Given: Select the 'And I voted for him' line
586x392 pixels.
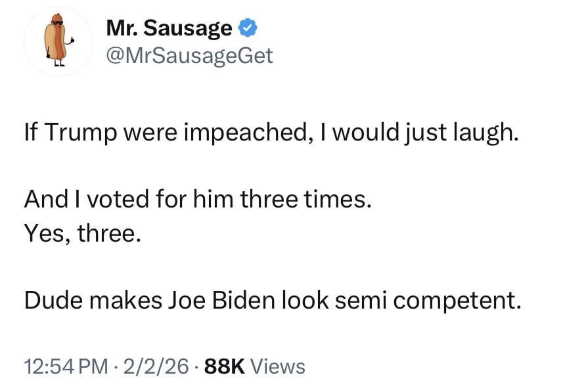Looking at the screenshot, I should coord(198,200).
